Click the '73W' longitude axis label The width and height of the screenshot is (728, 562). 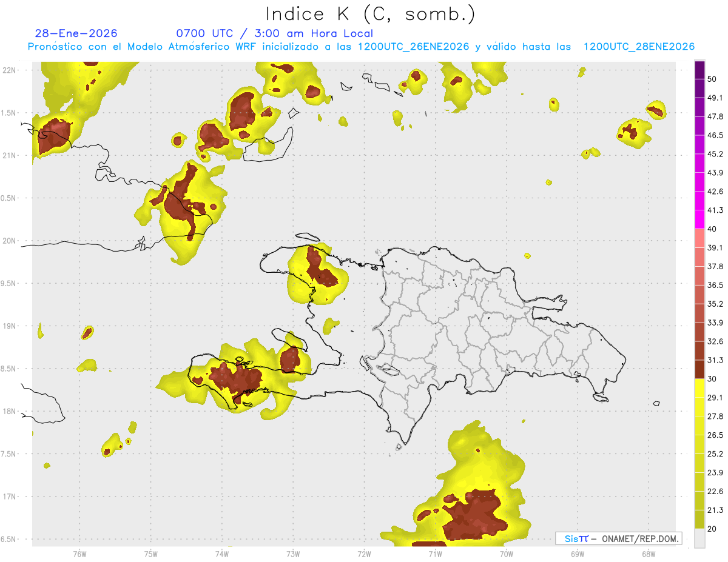tap(293, 554)
